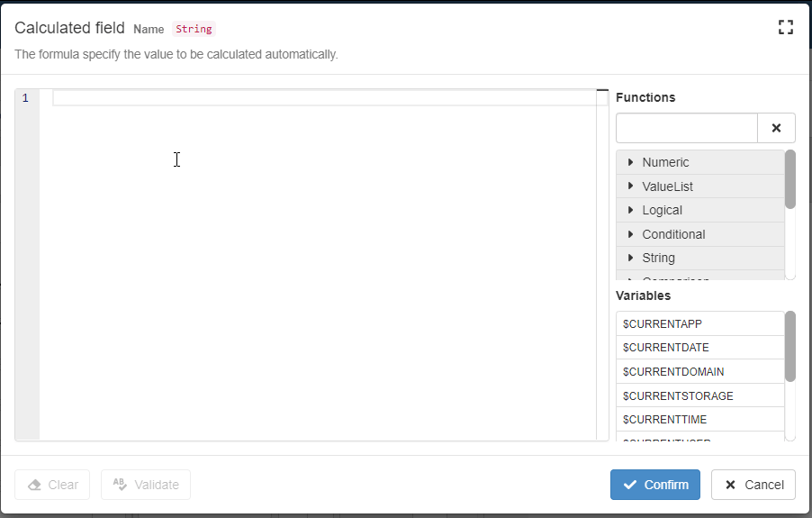Click the Confirm button
This screenshot has width=812, height=518.
[654, 485]
